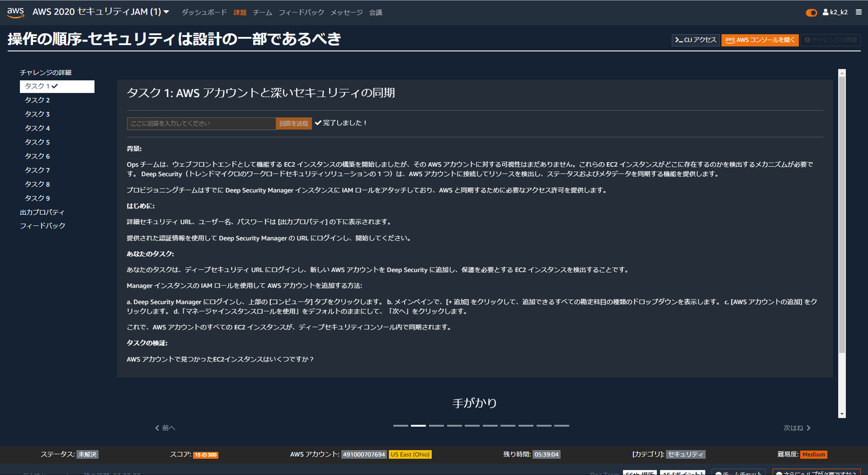Click the scroll-up arrow of the content scrollbar
Screen dimensions: 868x475
(x=842, y=73)
